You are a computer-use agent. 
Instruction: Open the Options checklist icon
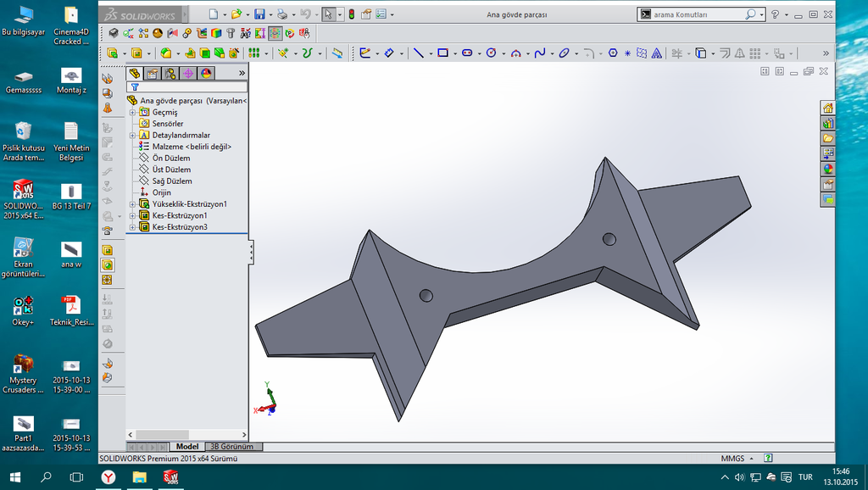(x=381, y=14)
